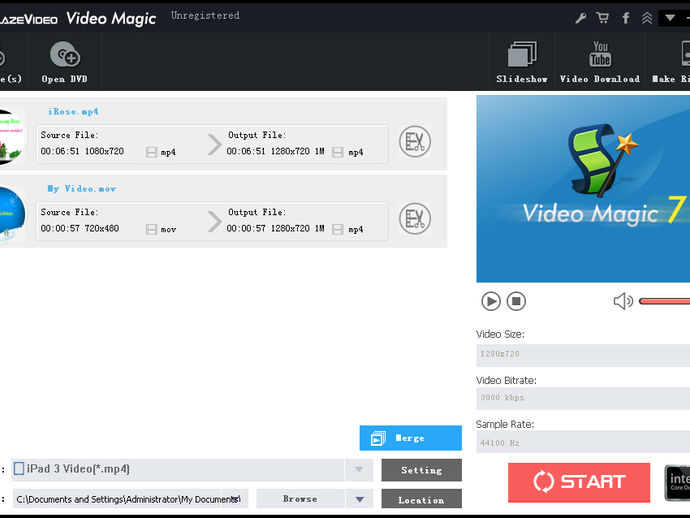Click the double up-arrow upgrade icon
This screenshot has width=690, height=518.
coord(646,18)
